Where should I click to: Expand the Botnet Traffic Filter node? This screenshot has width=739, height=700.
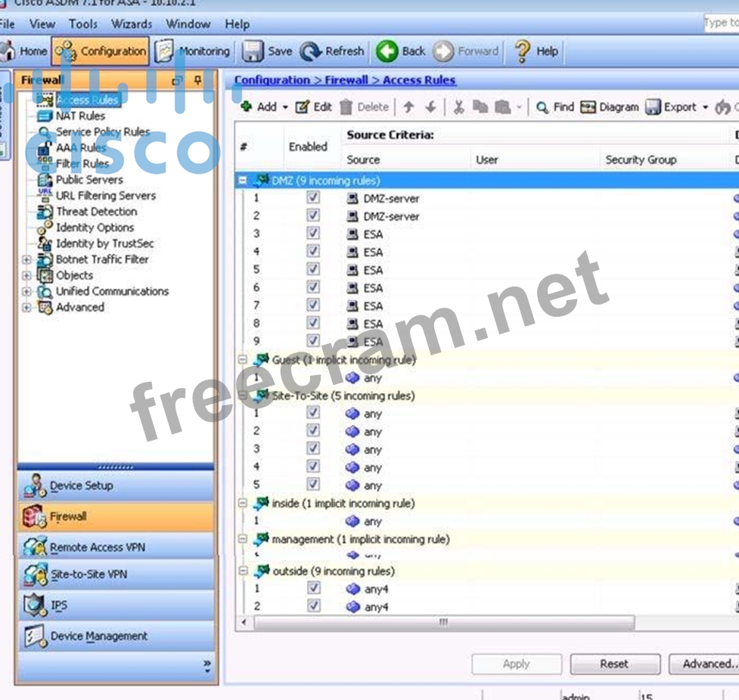(x=27, y=259)
